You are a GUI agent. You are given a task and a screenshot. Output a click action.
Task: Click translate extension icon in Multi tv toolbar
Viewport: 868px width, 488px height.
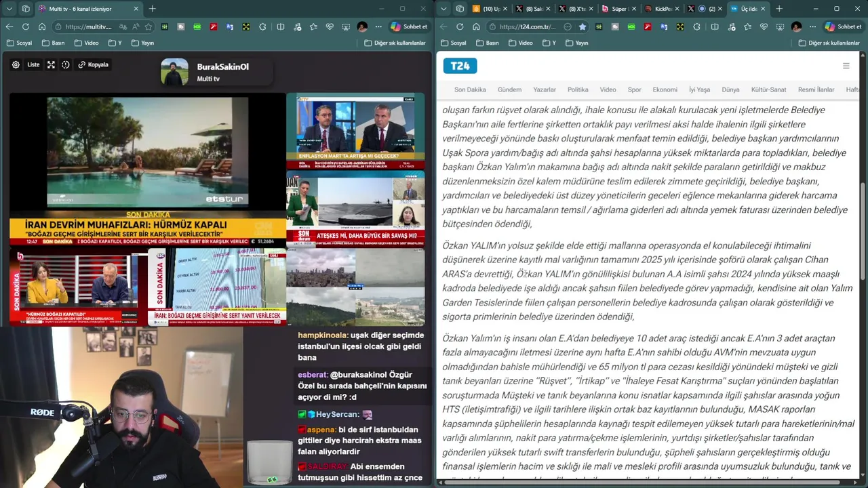click(230, 27)
